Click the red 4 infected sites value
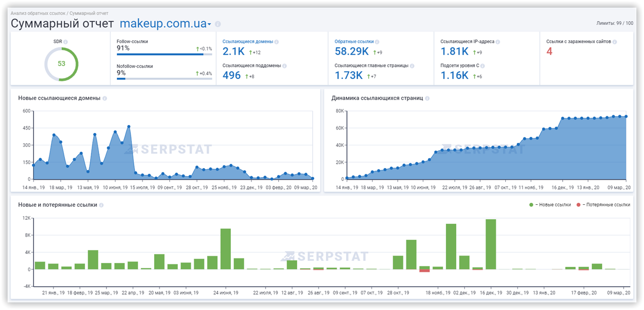This screenshot has height=310, width=644. [549, 52]
